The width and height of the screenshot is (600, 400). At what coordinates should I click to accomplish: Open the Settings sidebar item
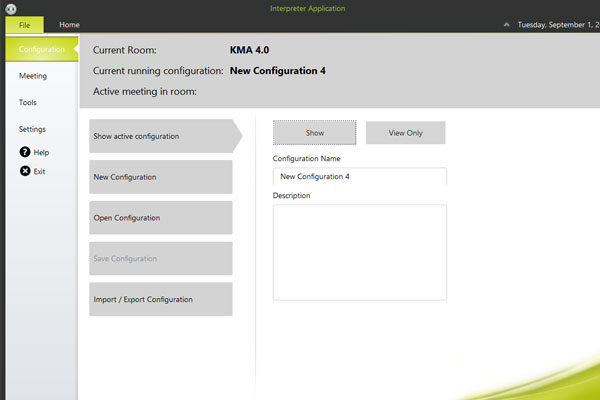32,129
